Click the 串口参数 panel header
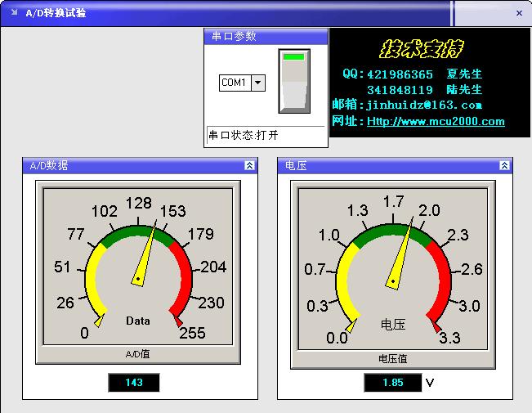This screenshot has width=532, height=413. (x=266, y=36)
